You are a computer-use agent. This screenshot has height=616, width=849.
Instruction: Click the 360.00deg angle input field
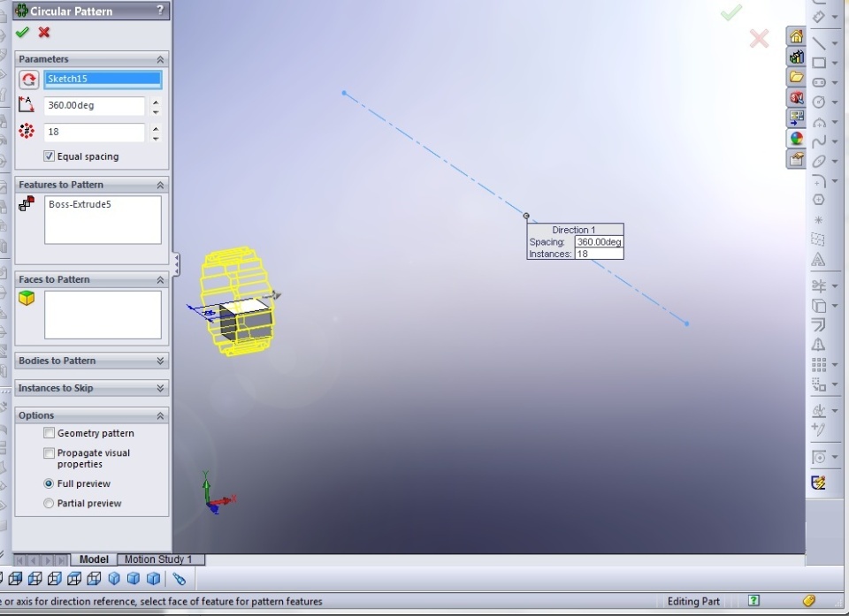(95, 105)
